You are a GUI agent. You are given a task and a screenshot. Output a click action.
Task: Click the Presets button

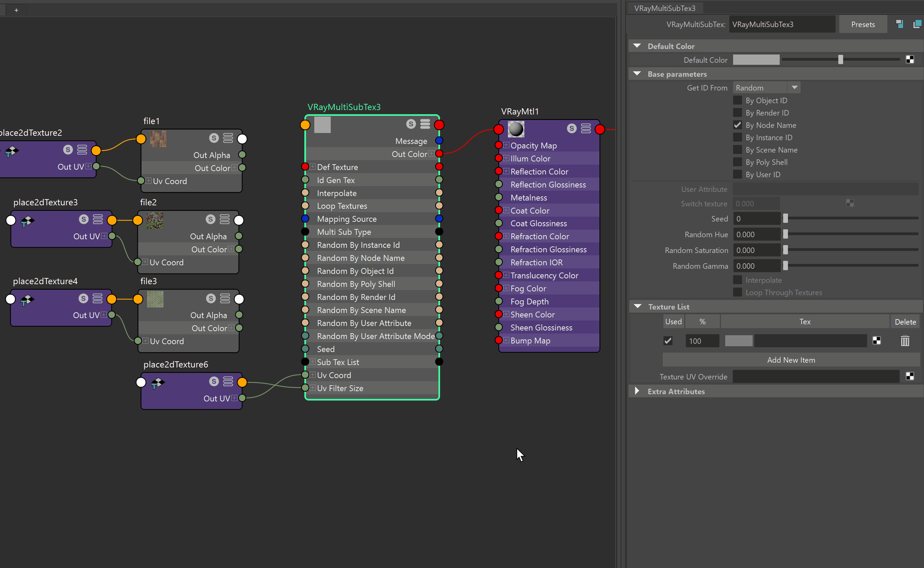click(x=863, y=24)
